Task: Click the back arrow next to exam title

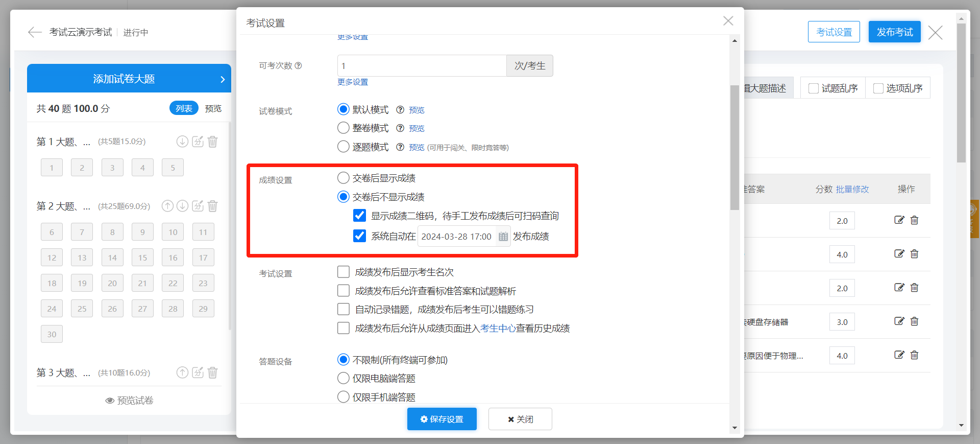Action: pos(35,33)
